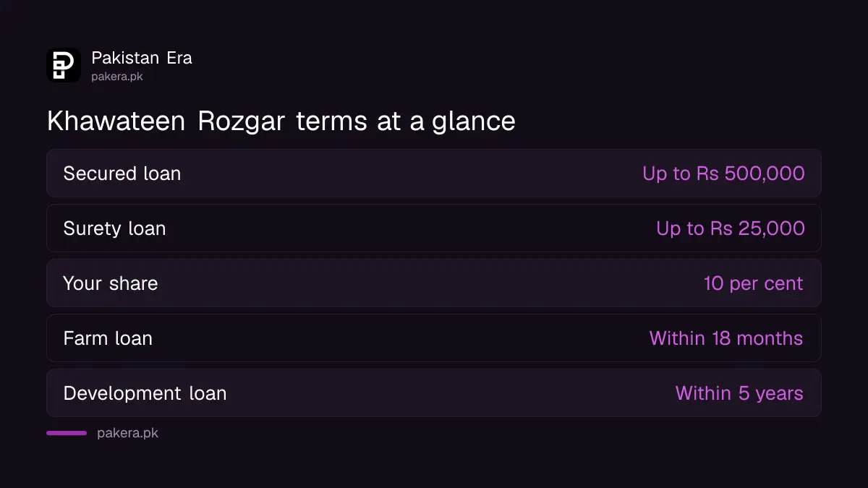Click the Up to Rs 25,000 value
Screen dimensions: 868x488
point(731,228)
